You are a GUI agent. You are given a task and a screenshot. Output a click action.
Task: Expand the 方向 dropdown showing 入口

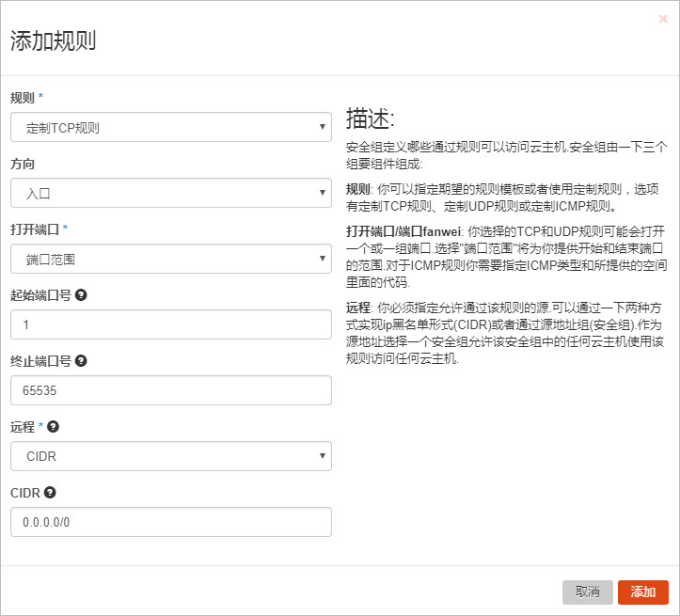tap(170, 193)
